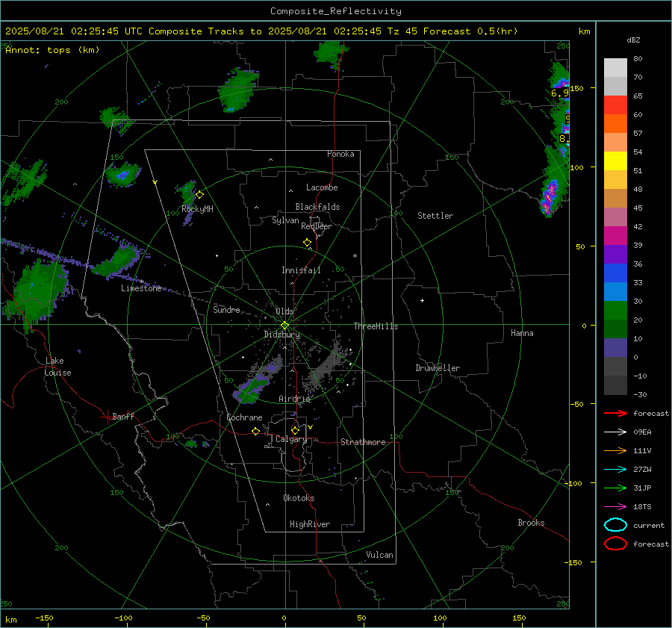Click the timestamp header line with UTC
This screenshot has width=672, height=628.
pos(261,31)
